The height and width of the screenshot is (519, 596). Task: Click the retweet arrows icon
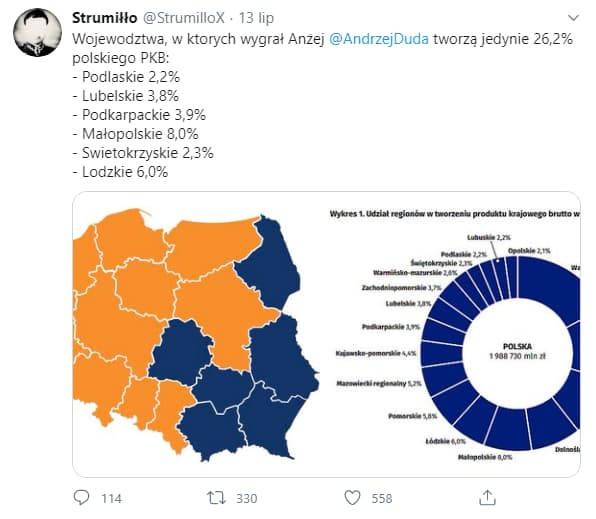pos(216,498)
